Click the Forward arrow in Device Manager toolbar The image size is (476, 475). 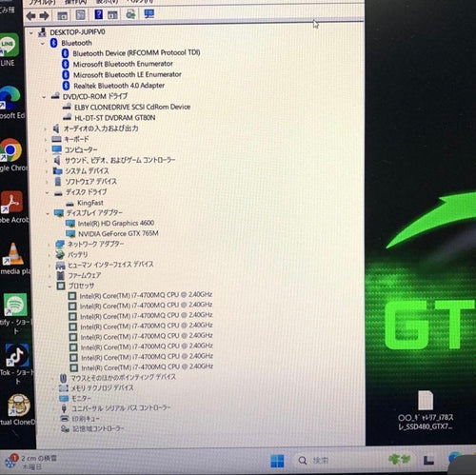click(x=44, y=15)
